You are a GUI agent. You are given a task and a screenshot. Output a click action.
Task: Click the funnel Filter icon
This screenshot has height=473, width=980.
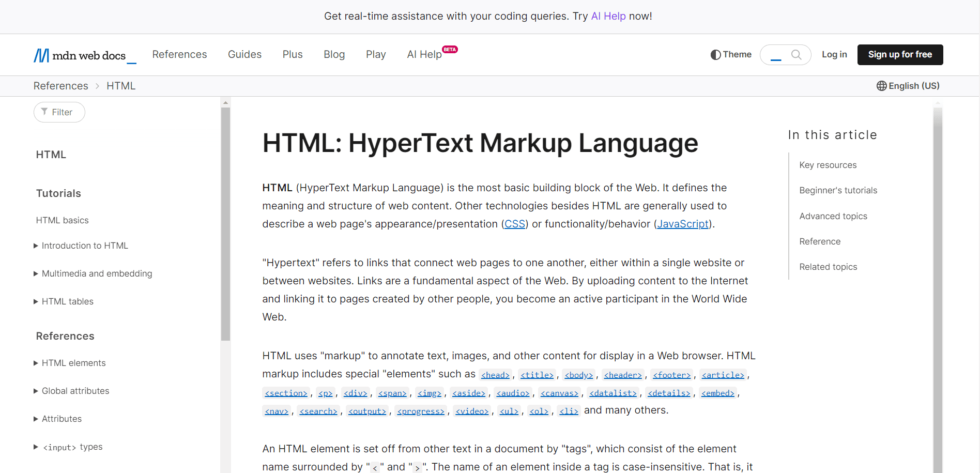tap(44, 112)
